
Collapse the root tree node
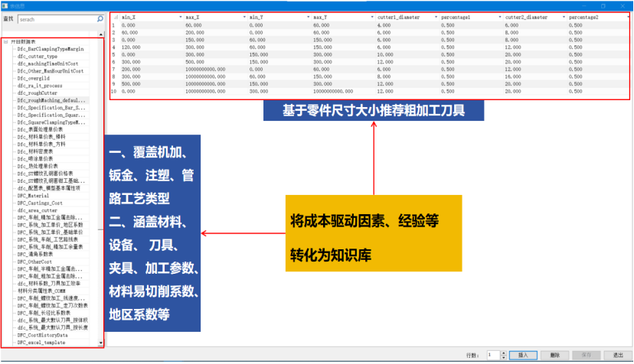[5, 41]
